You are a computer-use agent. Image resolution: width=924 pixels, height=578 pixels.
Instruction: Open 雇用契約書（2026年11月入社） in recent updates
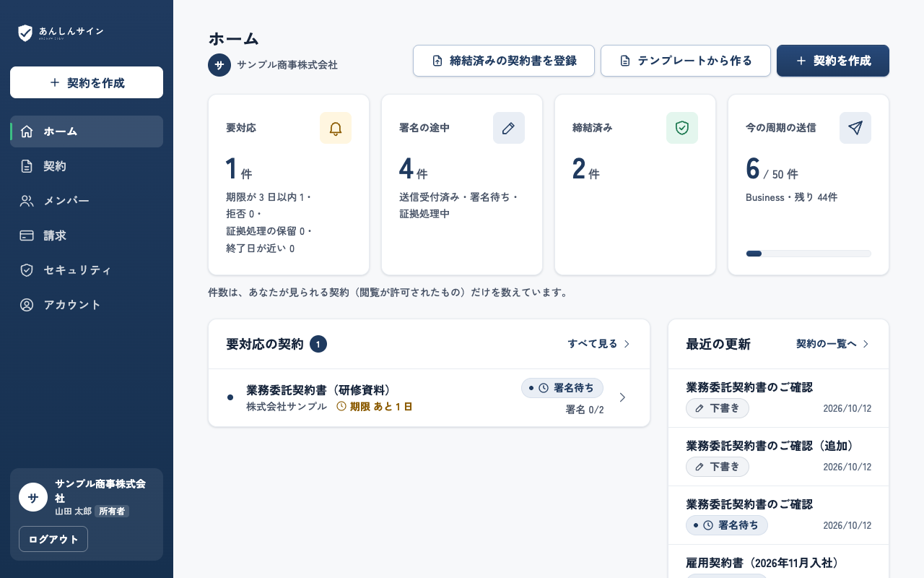click(x=762, y=563)
